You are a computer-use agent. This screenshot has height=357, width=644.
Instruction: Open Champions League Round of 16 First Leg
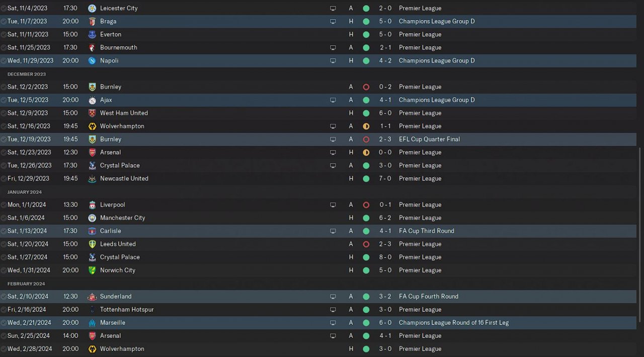click(x=454, y=322)
